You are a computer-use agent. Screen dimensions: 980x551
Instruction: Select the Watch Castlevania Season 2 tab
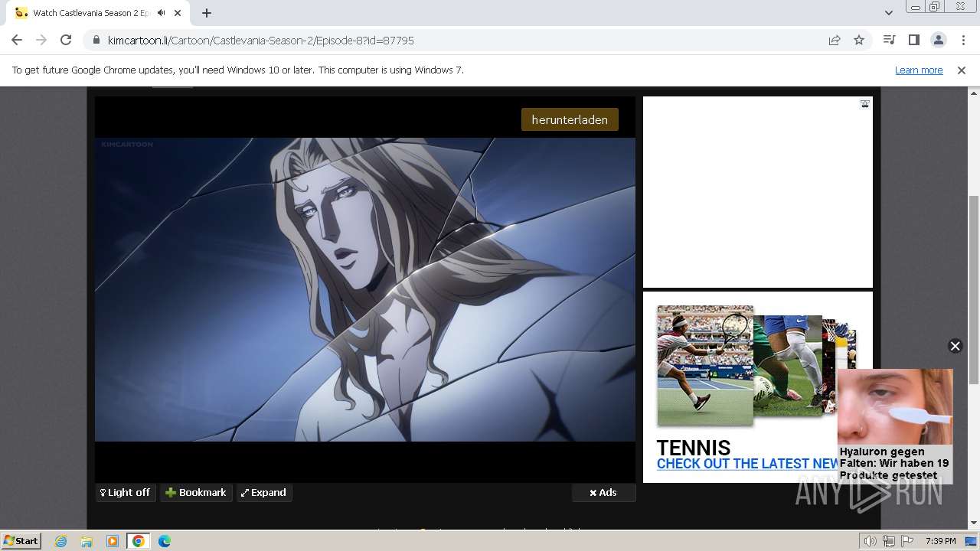click(90, 13)
